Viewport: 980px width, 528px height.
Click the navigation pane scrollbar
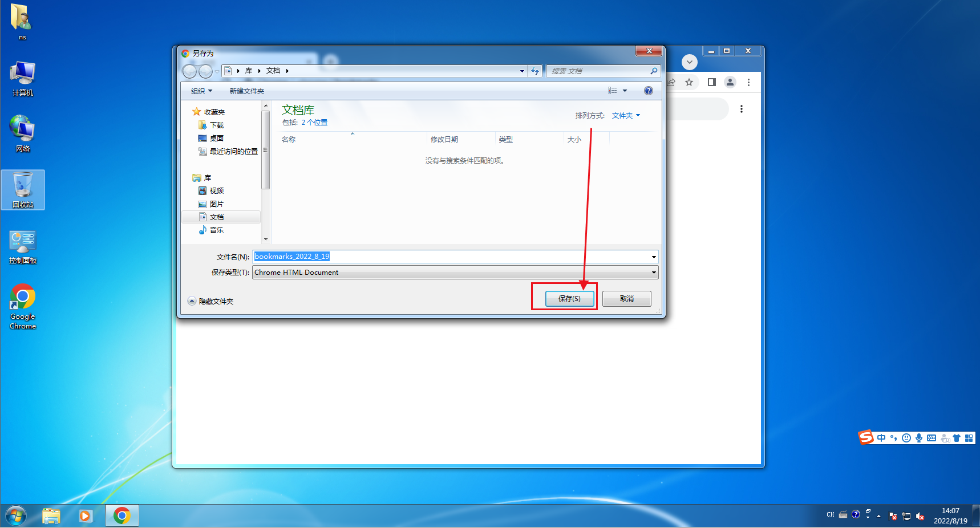(265, 149)
